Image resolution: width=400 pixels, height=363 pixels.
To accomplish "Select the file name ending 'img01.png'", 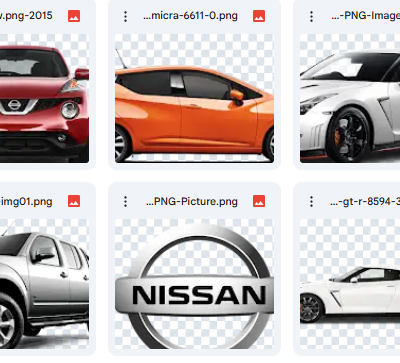I will click(x=26, y=201).
